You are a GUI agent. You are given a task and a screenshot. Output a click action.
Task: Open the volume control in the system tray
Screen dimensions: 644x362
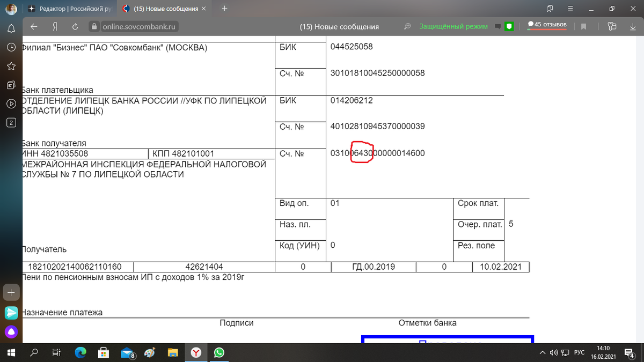tap(554, 352)
